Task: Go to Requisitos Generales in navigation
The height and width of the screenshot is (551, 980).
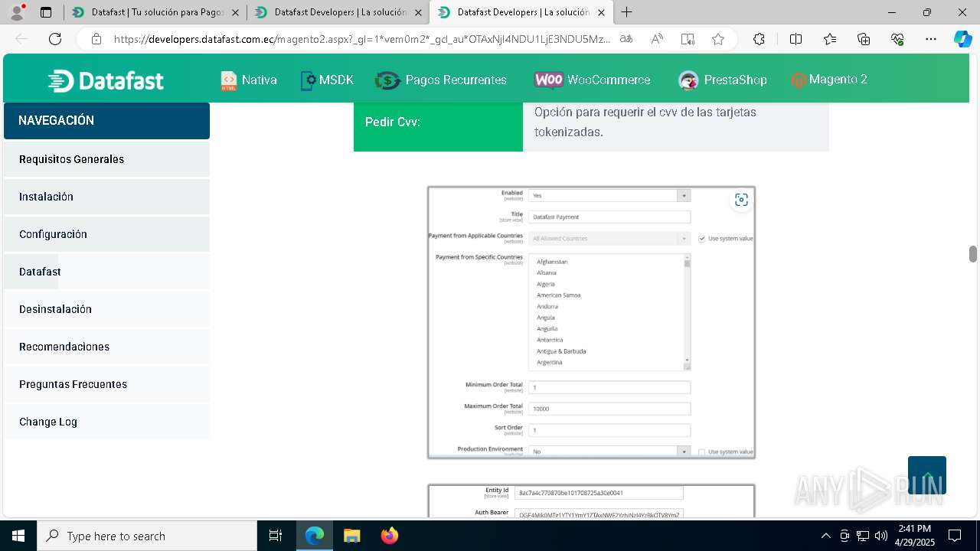Action: coord(106,159)
